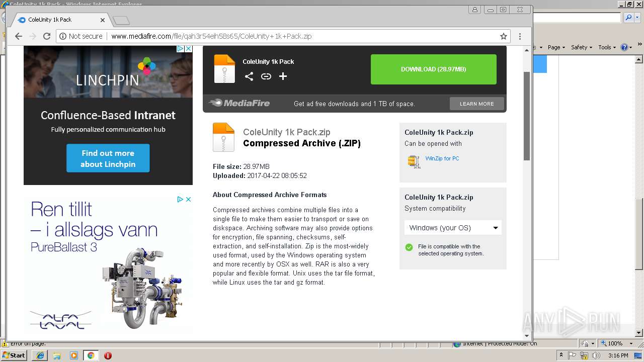Open Chrome's three-dot menu

[520, 36]
